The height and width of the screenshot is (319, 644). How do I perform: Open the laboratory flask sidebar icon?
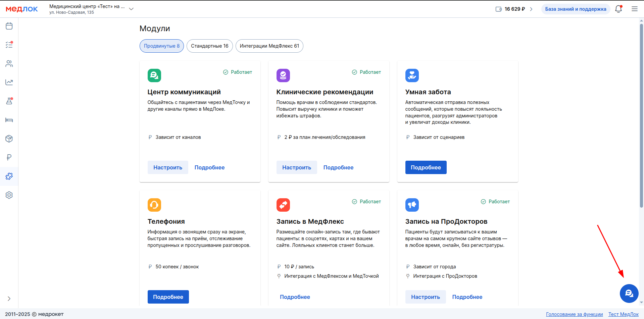click(x=9, y=101)
